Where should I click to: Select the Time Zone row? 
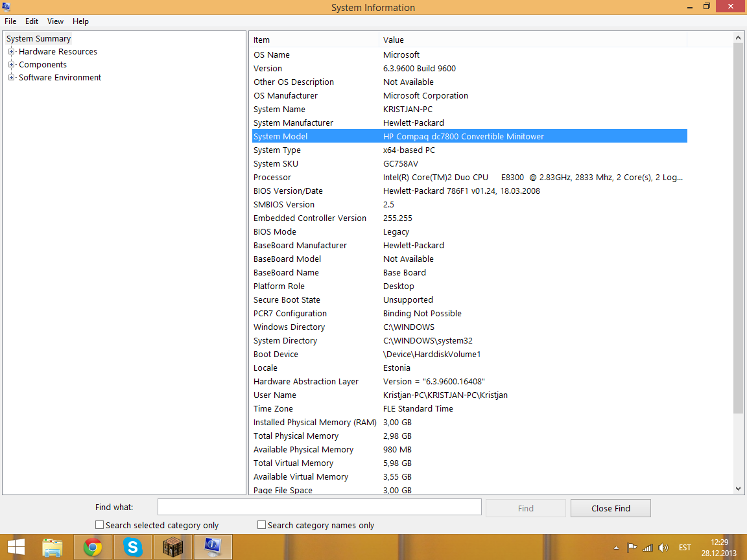pos(469,408)
